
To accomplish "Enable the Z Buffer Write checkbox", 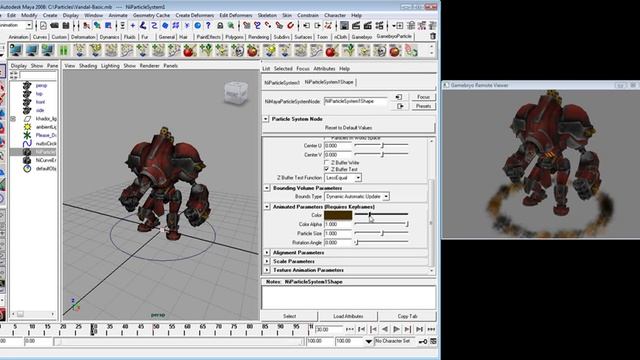I will coord(327,162).
